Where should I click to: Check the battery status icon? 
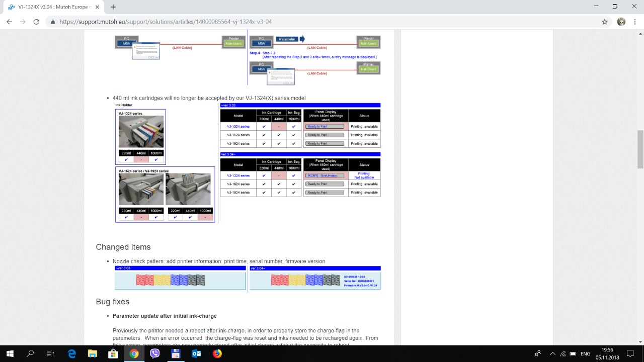point(573,353)
